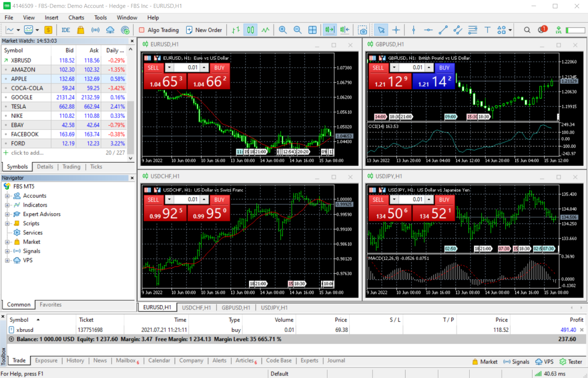Image resolution: width=588 pixels, height=378 pixels.
Task: Click 'click to add...' in Market Watch
Action: click(x=27, y=153)
